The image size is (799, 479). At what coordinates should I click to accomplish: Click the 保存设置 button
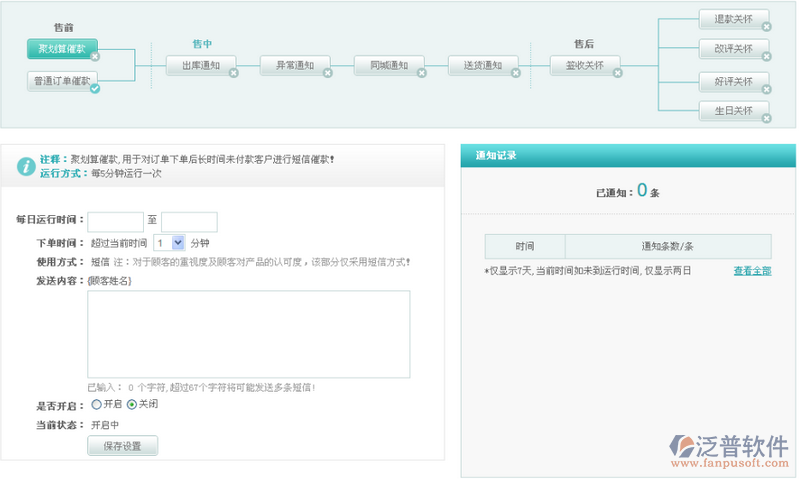122,446
